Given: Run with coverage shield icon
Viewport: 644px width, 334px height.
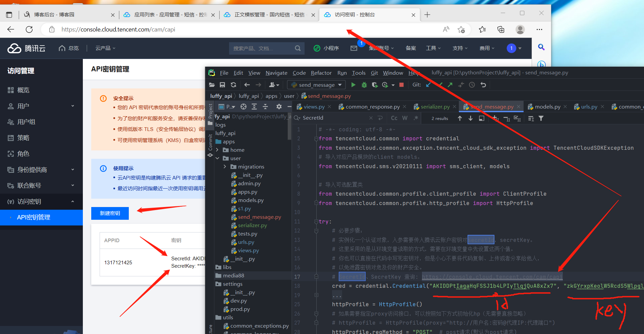Looking at the screenshot, I should coord(375,85).
